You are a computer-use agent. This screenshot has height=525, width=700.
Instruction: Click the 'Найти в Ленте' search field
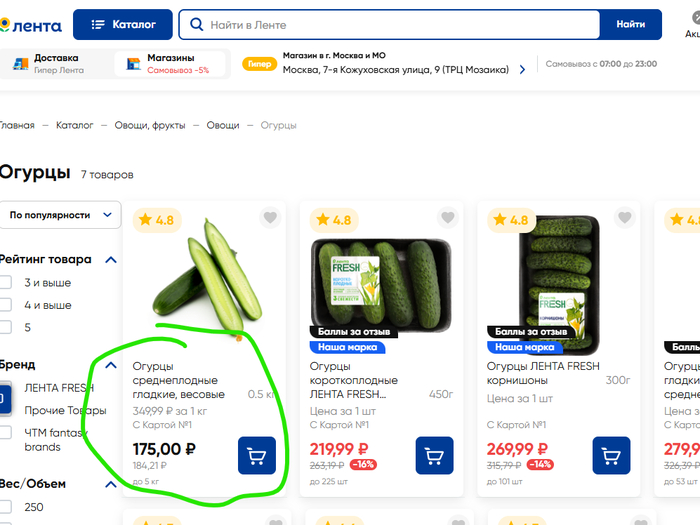tap(400, 24)
